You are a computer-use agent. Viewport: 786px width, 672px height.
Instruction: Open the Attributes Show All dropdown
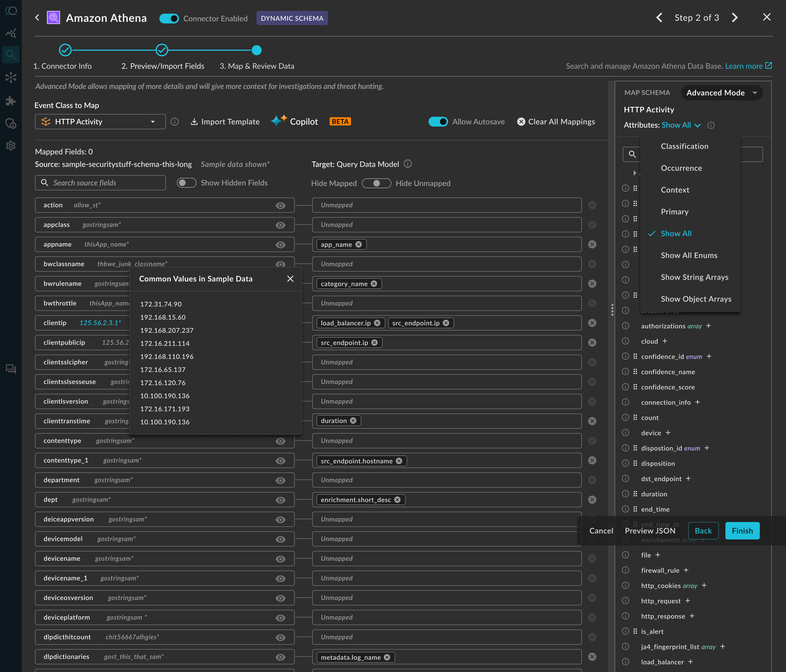[681, 125]
